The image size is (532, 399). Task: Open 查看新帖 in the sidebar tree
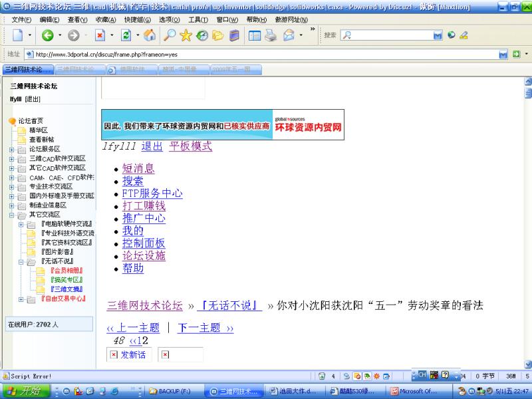(x=41, y=140)
